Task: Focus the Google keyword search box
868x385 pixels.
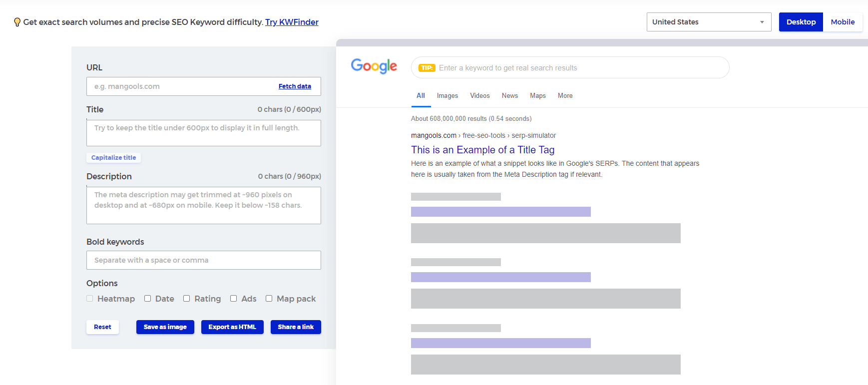Action: 570,67
